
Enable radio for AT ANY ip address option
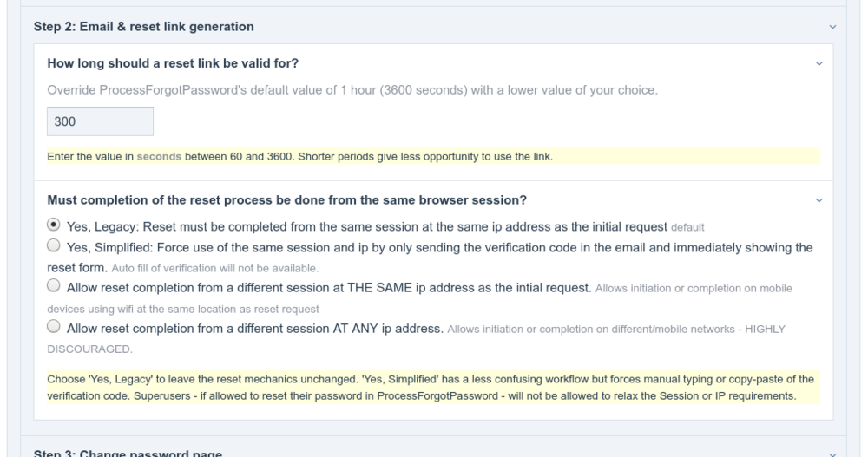coord(54,327)
